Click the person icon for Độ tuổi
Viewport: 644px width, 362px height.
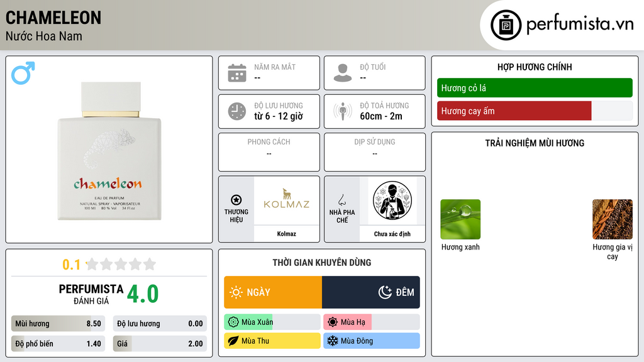[343, 73]
